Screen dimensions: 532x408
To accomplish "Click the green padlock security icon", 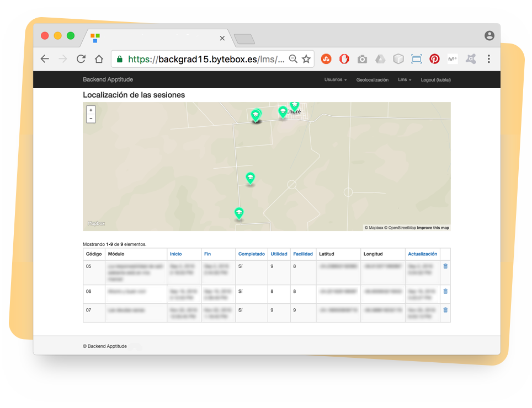I will pos(119,60).
